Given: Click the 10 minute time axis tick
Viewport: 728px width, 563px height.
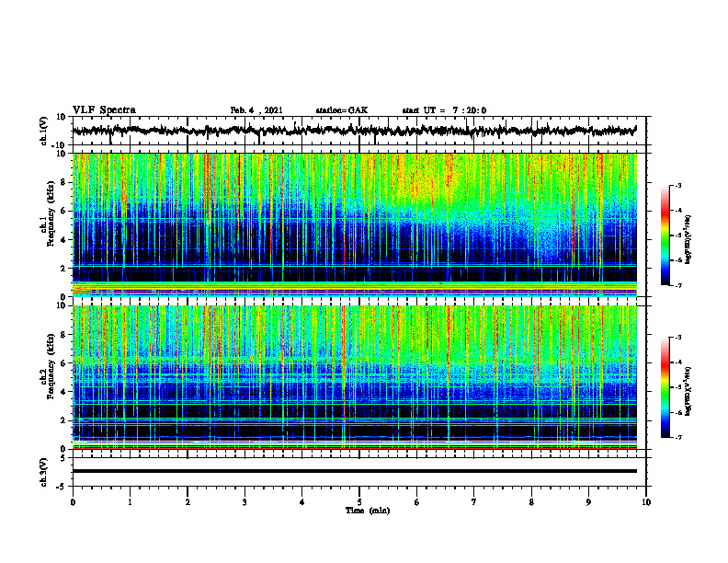Looking at the screenshot, I should coord(646,502).
